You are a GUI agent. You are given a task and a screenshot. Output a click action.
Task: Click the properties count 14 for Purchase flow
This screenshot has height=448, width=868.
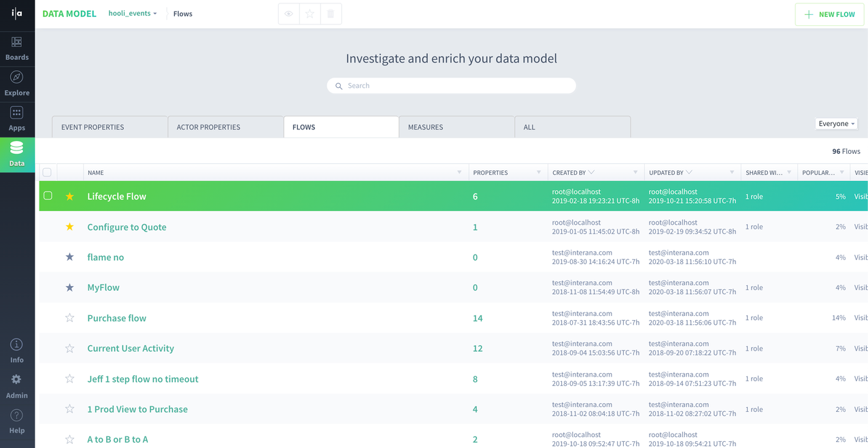478,318
